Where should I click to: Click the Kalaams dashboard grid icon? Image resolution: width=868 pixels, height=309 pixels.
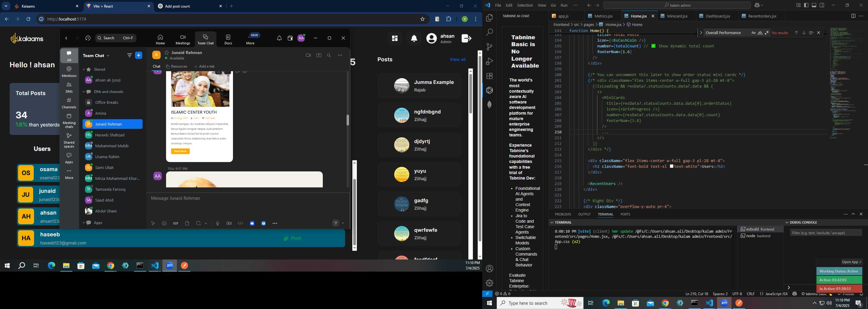click(x=395, y=38)
